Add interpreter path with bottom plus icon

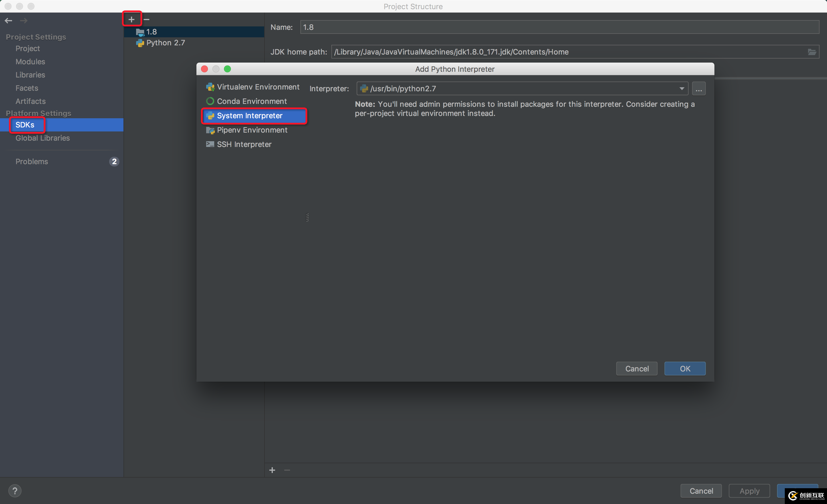pyautogui.click(x=272, y=470)
